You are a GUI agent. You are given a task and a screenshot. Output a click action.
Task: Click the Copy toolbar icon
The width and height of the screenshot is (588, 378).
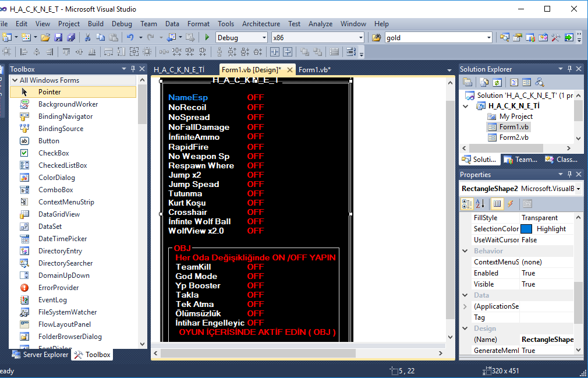coord(100,37)
